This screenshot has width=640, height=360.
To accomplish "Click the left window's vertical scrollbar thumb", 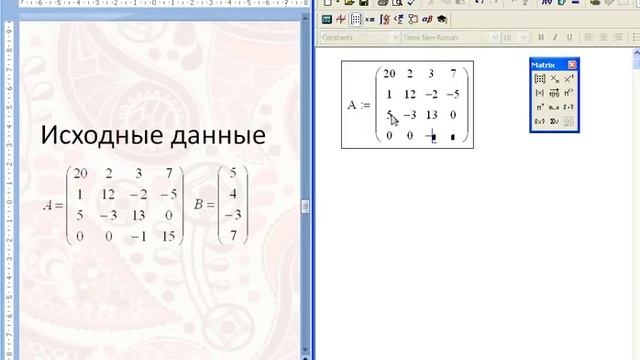I will tap(305, 207).
